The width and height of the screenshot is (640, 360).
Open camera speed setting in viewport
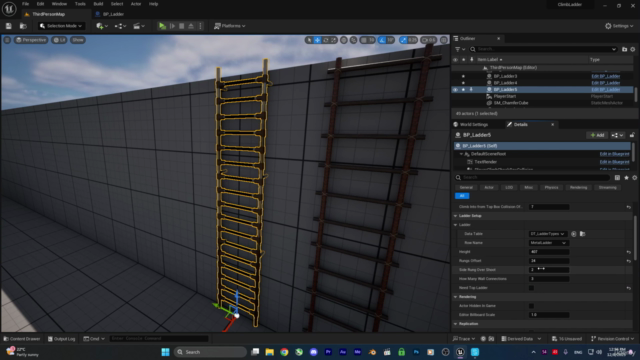(428, 40)
